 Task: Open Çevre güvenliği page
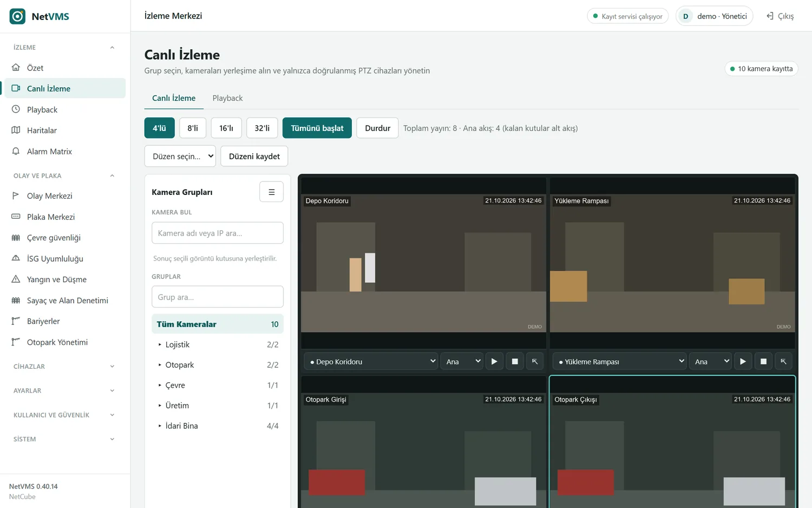(65, 238)
